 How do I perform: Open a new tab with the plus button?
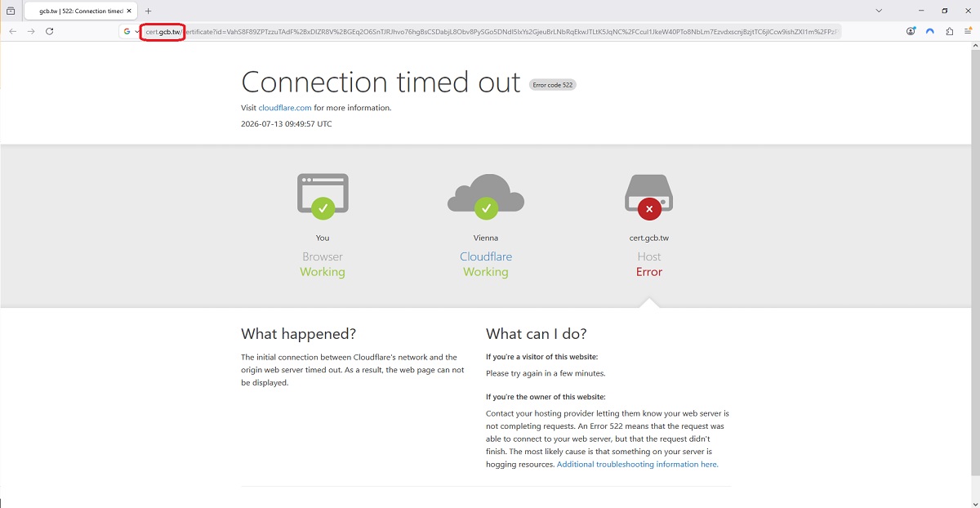click(148, 11)
